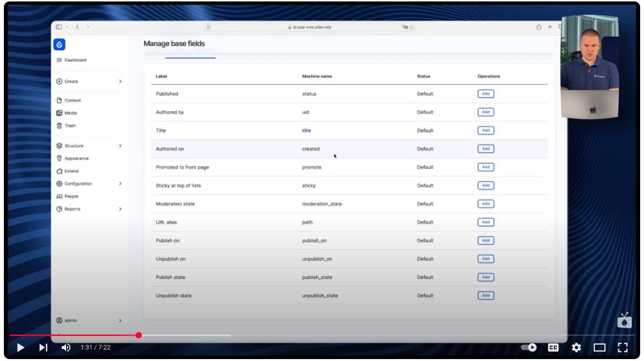This screenshot has height=361, width=644.
Task: Click the browser sidebar toggle icon
Action: point(59,27)
